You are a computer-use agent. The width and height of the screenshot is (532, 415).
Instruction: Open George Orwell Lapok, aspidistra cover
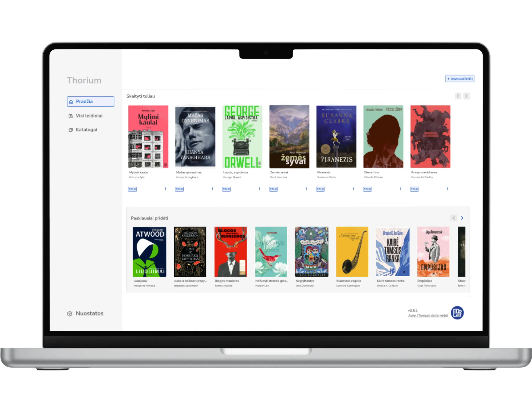242,137
